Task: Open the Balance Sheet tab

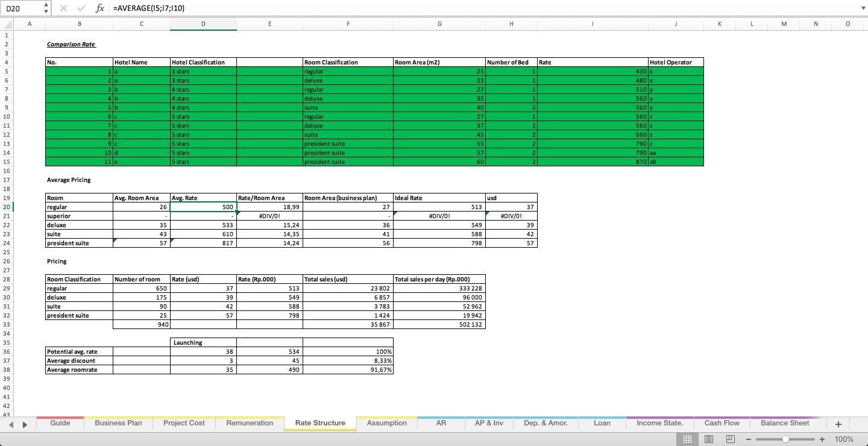Action: point(785,423)
